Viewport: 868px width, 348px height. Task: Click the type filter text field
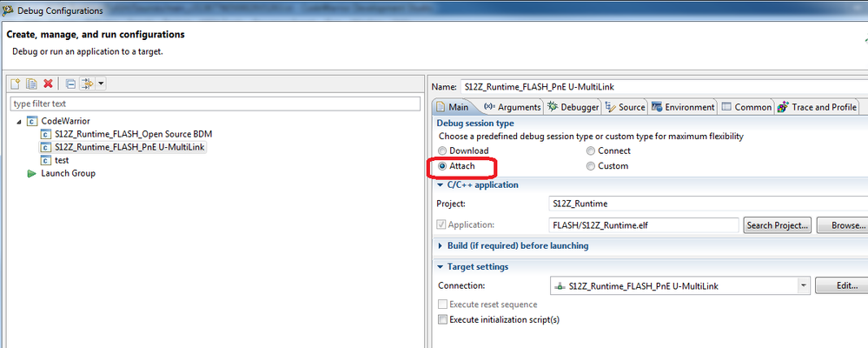[215, 104]
